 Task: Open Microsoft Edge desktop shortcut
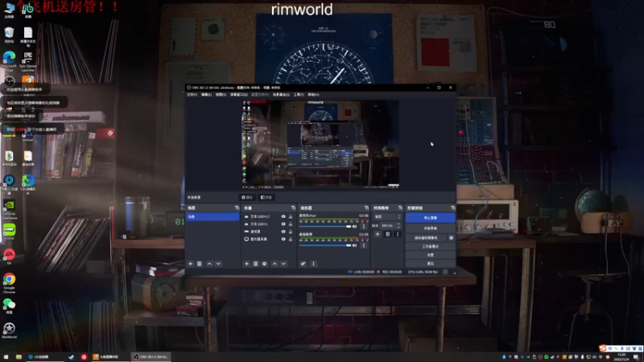(x=9, y=61)
